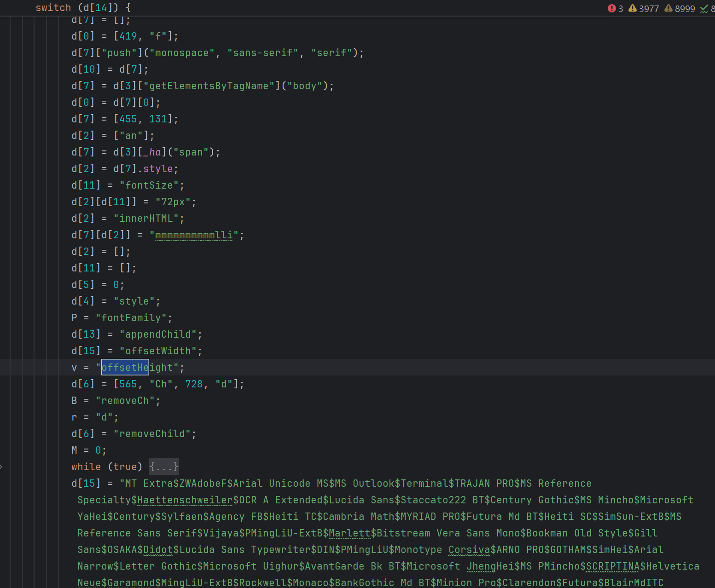Click underlined Didot in font list
The image size is (715, 588).
[x=158, y=550]
